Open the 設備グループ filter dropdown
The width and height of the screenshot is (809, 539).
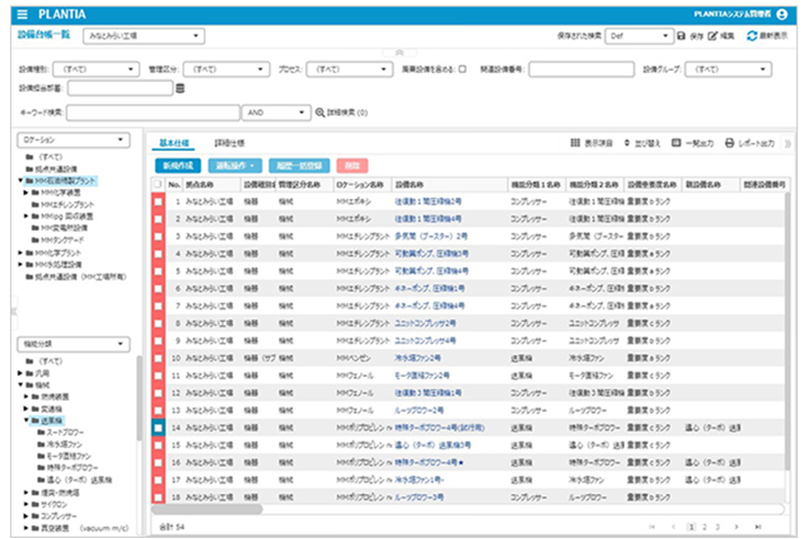pyautogui.click(x=728, y=69)
